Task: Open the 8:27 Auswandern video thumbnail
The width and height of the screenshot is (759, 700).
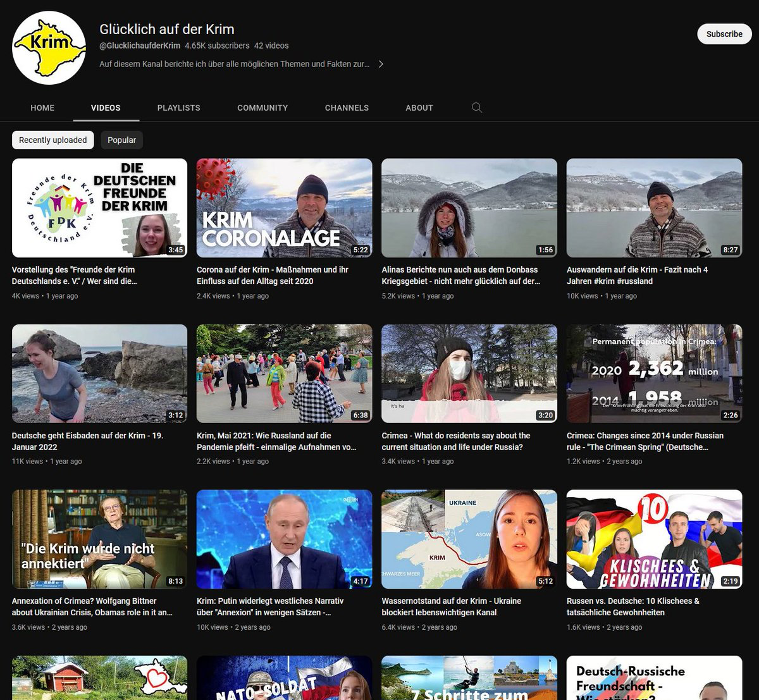Action: click(x=655, y=207)
